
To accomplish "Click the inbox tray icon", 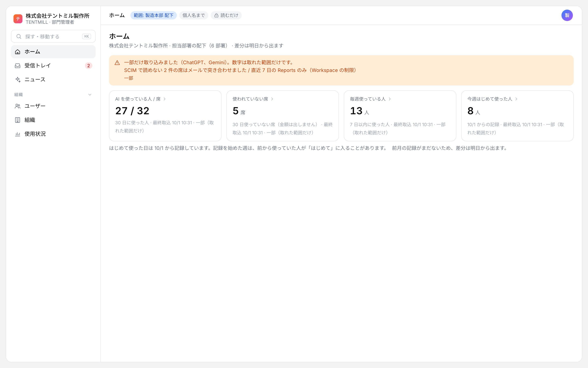I will [x=18, y=65].
